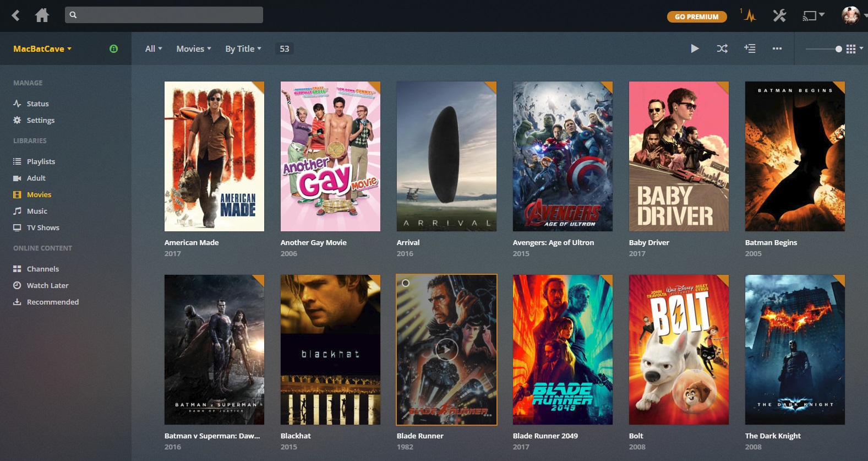Open the more options ellipsis menu
868x461 pixels.
[x=777, y=48]
